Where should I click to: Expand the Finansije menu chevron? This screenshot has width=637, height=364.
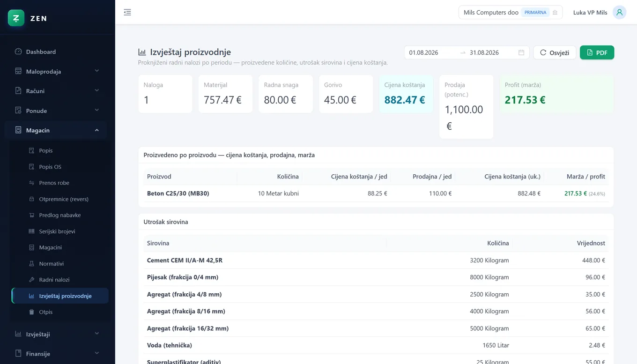click(97, 353)
